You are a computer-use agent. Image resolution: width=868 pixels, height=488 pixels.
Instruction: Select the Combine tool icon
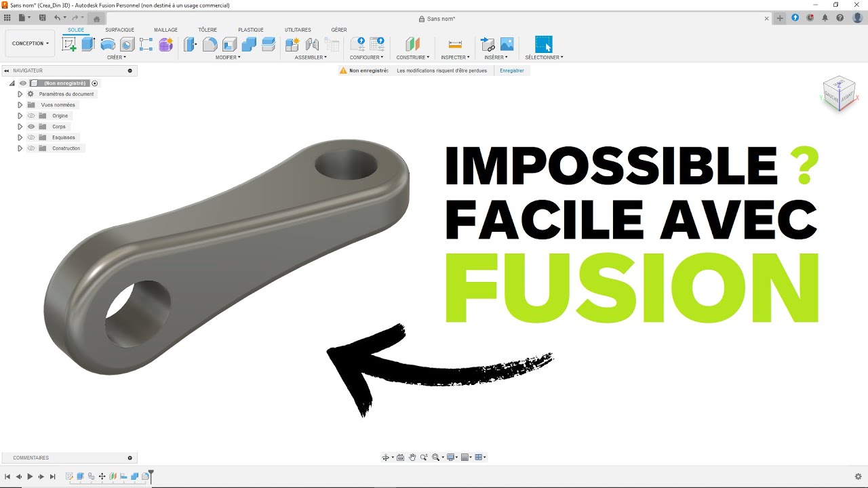(x=249, y=44)
